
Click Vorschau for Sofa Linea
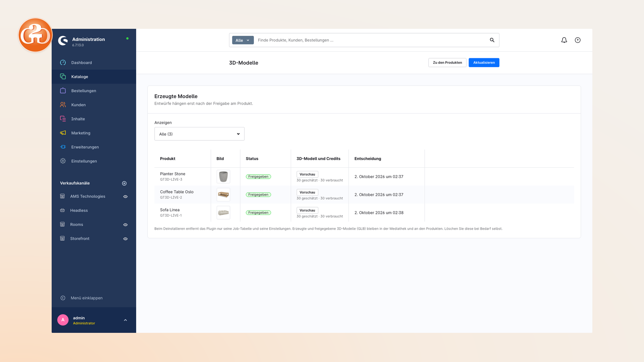[307, 210]
